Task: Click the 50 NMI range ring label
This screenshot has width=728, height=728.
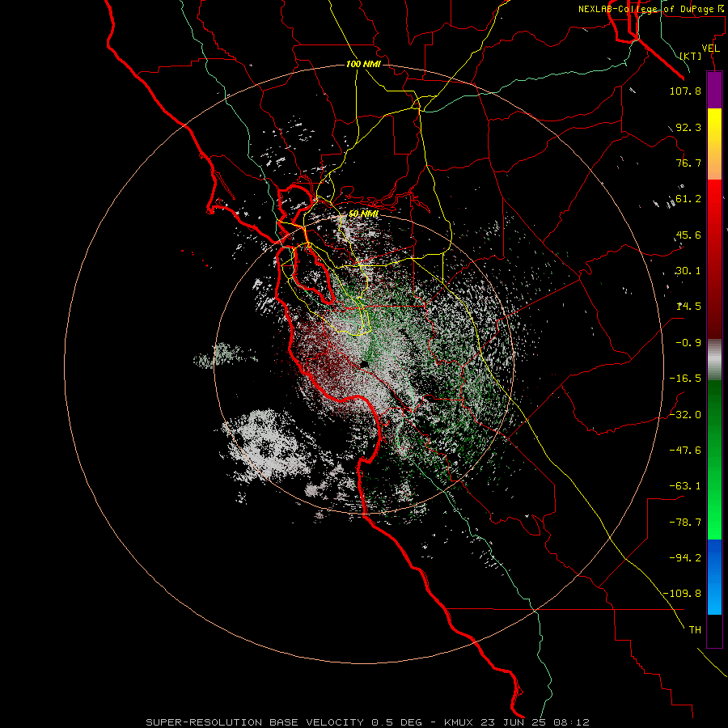Action: tap(363, 214)
